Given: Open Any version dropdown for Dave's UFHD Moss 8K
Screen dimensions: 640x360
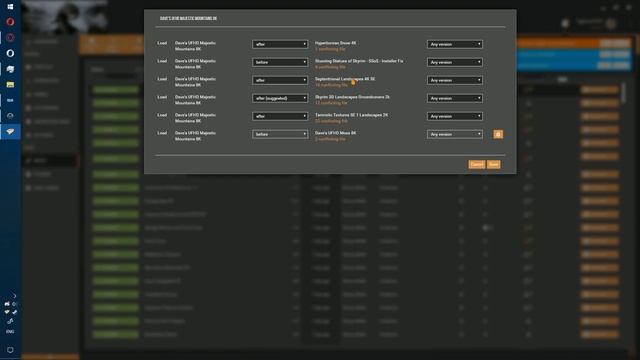Looking at the screenshot, I should pyautogui.click(x=455, y=134).
